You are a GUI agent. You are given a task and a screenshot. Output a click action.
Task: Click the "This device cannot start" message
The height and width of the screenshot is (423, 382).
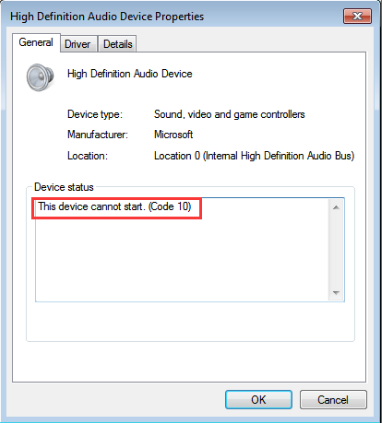click(x=114, y=207)
